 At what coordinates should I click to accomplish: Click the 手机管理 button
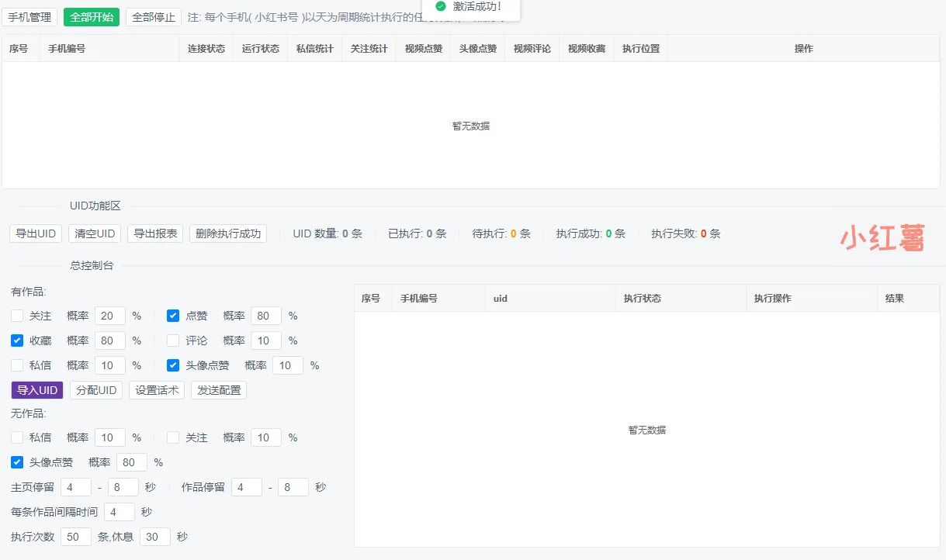29,17
